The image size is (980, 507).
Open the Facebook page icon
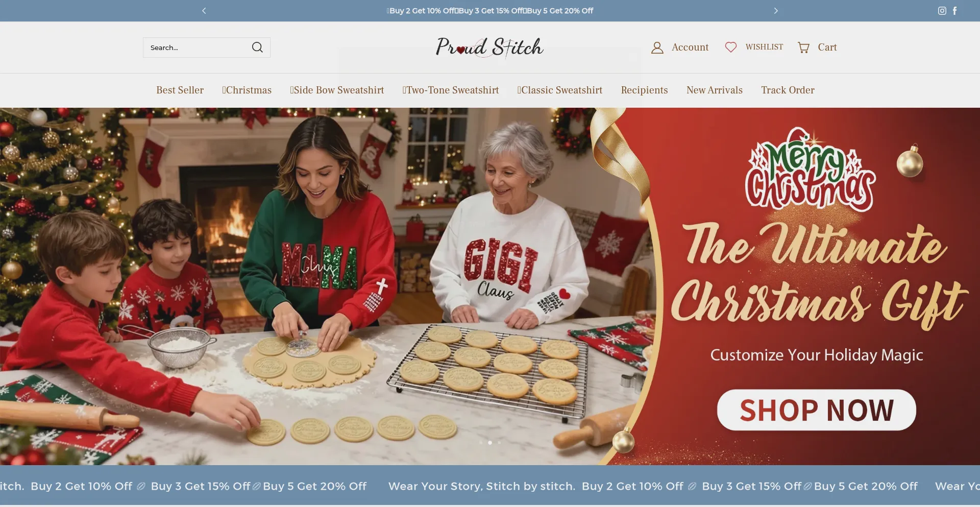coord(954,11)
